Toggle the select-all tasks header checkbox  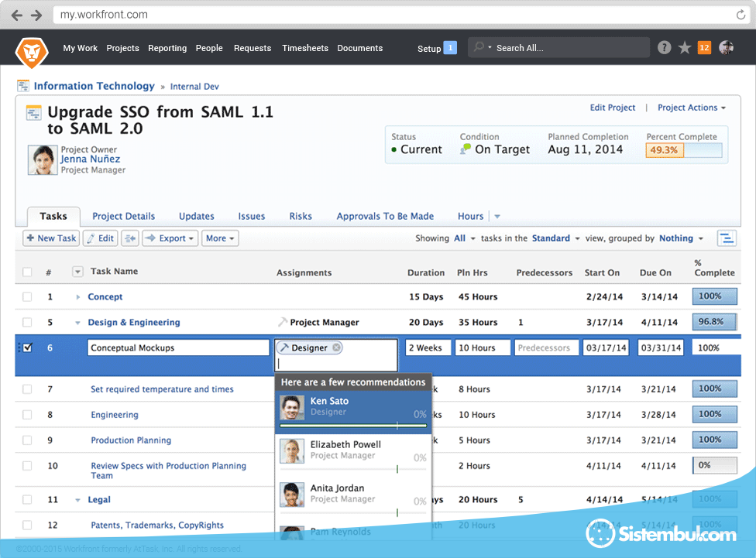point(27,272)
